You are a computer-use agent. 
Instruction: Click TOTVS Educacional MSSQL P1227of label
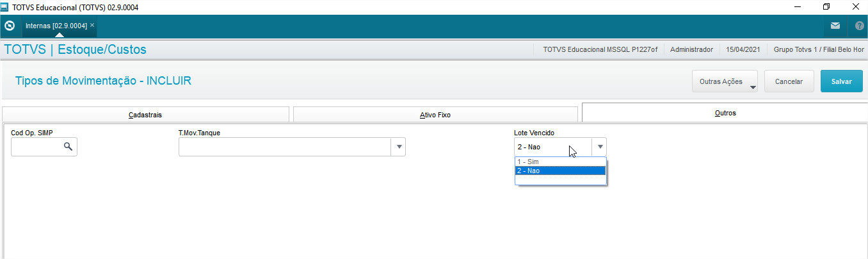coord(600,49)
